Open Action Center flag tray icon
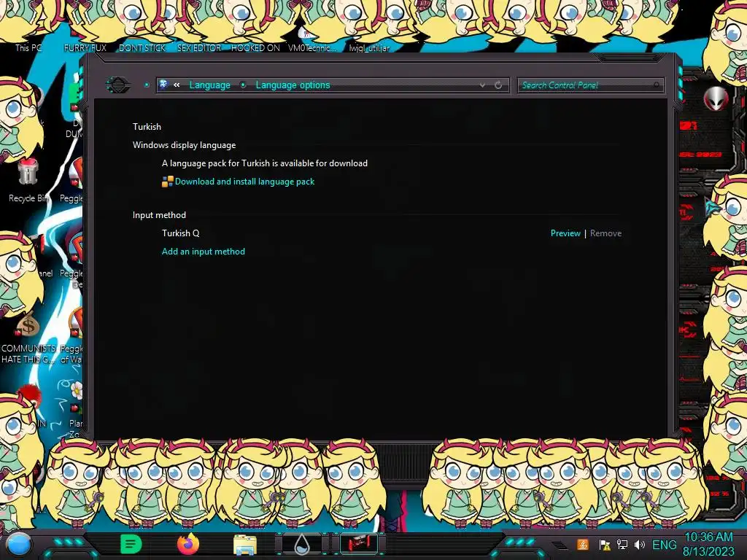The height and width of the screenshot is (560, 747). click(605, 545)
